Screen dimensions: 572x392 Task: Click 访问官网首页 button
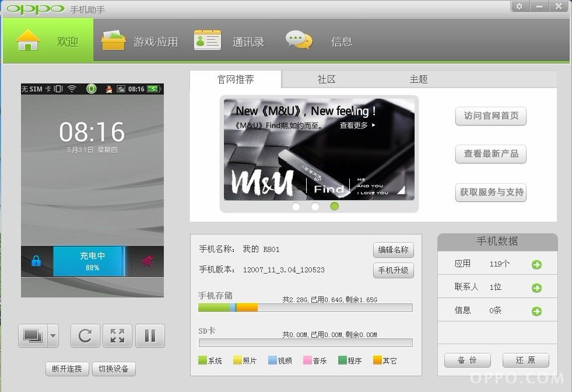click(x=490, y=116)
